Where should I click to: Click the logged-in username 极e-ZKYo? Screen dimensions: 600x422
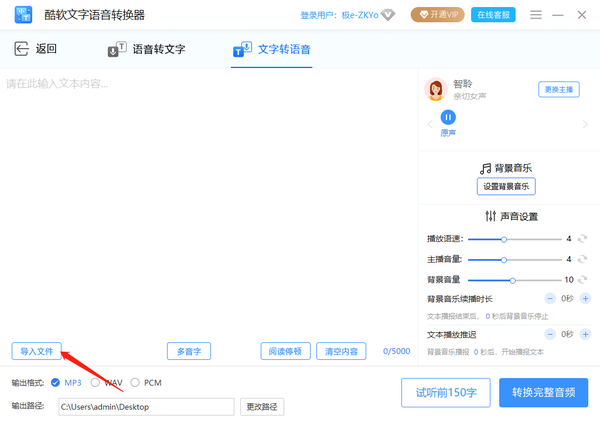coord(360,15)
